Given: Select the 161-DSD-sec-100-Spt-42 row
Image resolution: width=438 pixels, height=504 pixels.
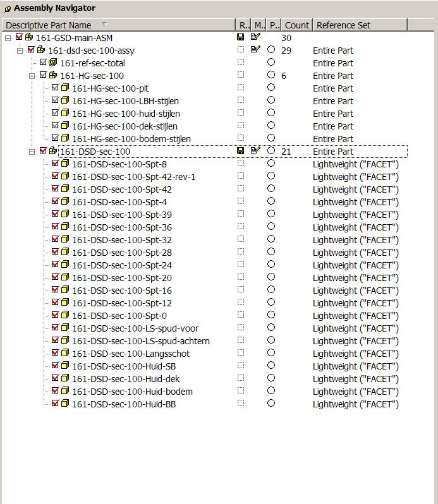Looking at the screenshot, I should pyautogui.click(x=122, y=189).
